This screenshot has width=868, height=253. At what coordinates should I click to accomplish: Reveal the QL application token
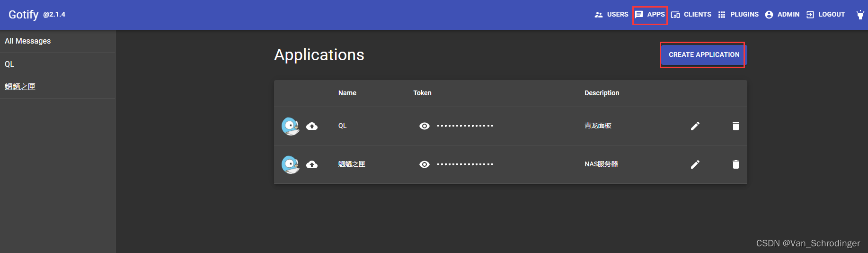click(x=425, y=126)
